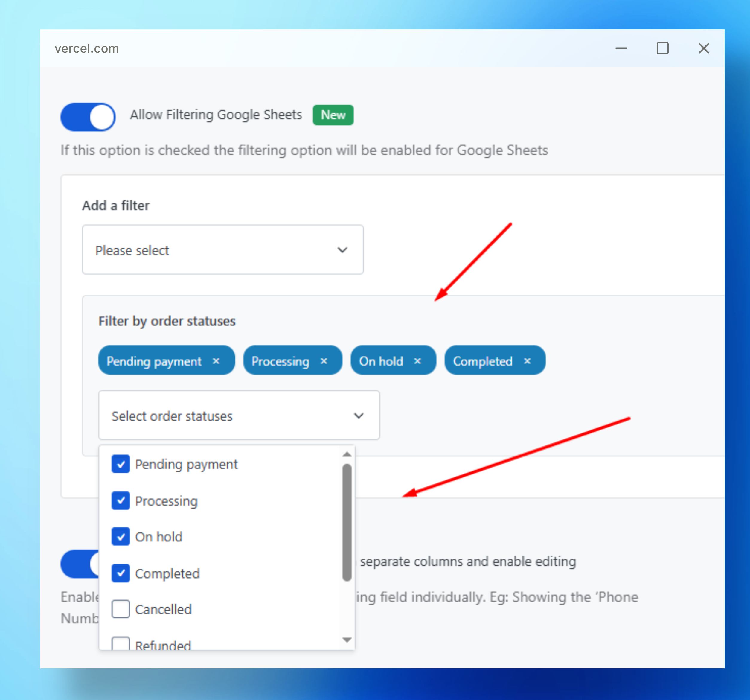The image size is (750, 700).
Task: Uncheck the Completed checkbox
Action: [121, 573]
